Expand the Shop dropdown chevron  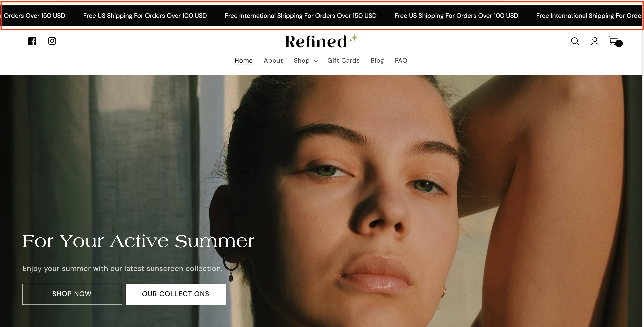tap(316, 61)
